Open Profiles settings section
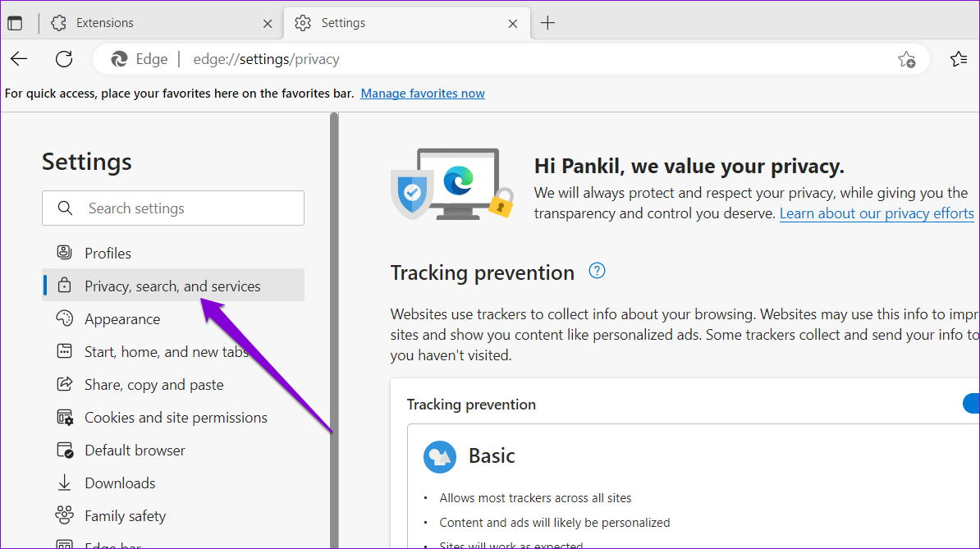Screen dimensions: 980x549 (x=108, y=254)
